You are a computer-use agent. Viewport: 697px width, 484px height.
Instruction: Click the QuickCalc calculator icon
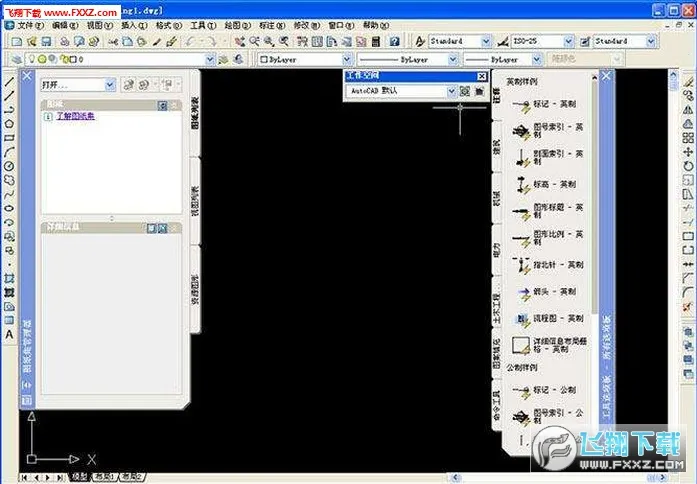pos(376,42)
